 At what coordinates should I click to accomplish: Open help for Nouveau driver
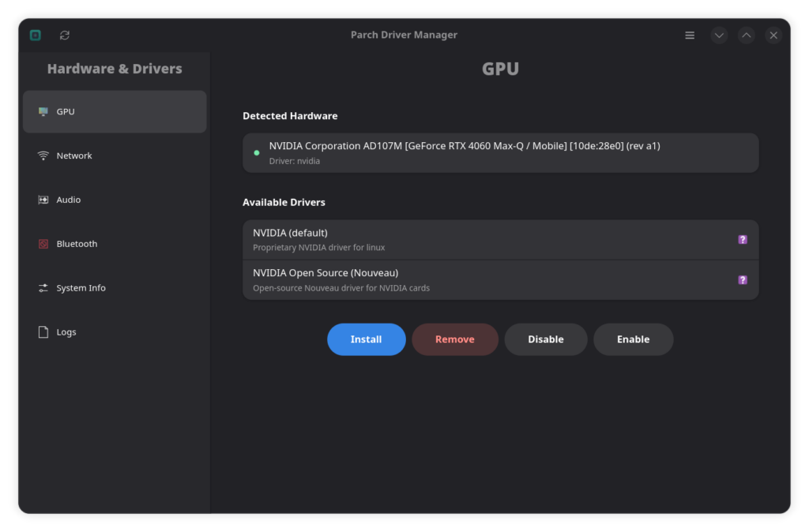[x=743, y=280]
